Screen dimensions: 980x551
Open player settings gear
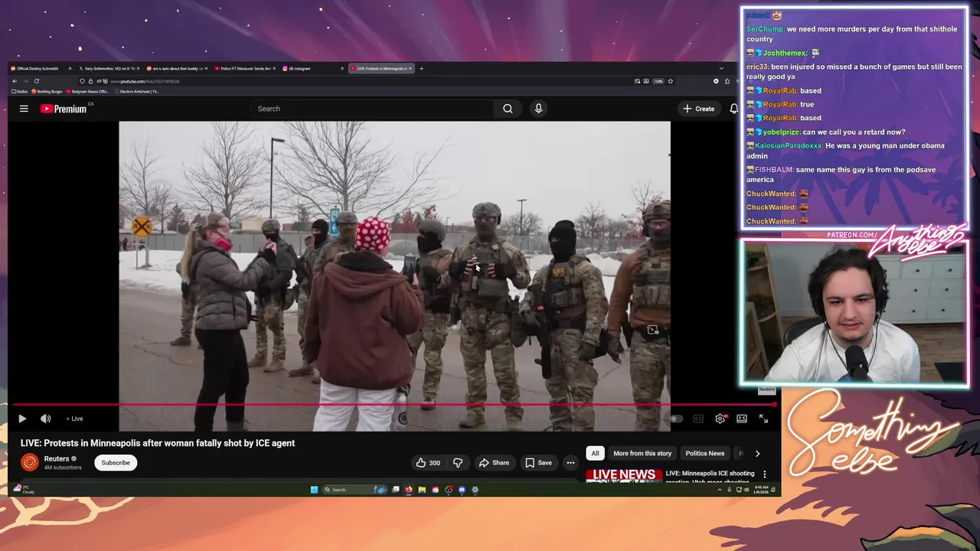coord(720,419)
